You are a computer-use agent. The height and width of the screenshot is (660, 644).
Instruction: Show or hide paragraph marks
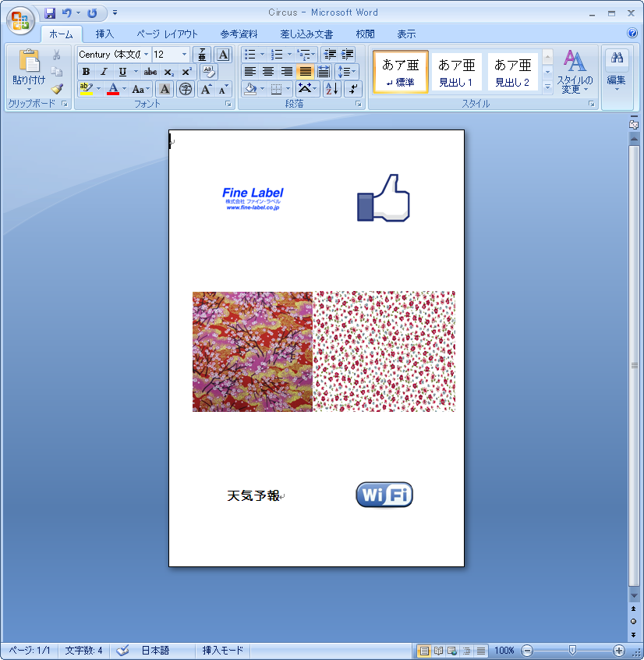coord(353,89)
